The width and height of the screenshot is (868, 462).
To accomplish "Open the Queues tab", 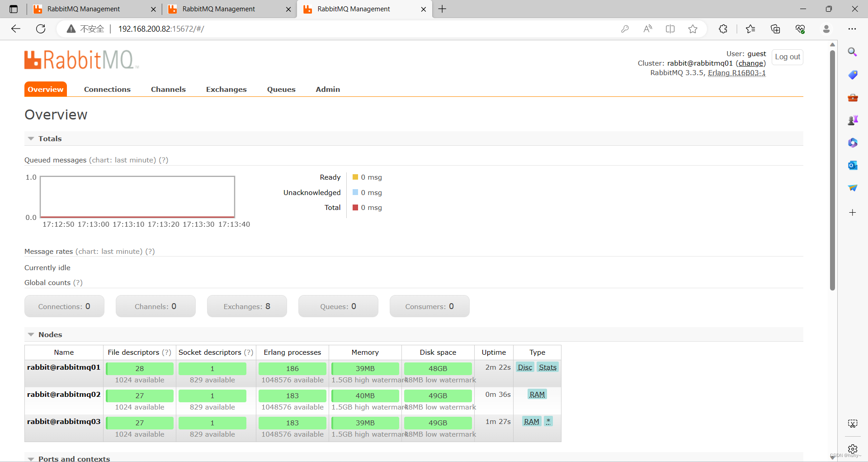I will coord(281,90).
